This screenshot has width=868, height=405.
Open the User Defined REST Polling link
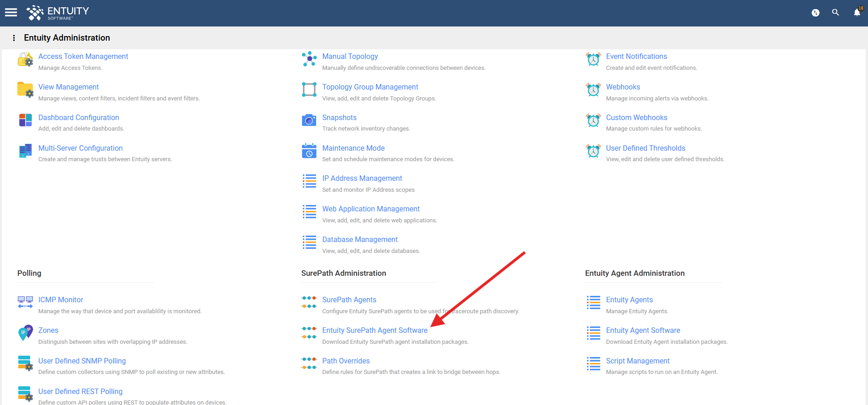(80, 391)
